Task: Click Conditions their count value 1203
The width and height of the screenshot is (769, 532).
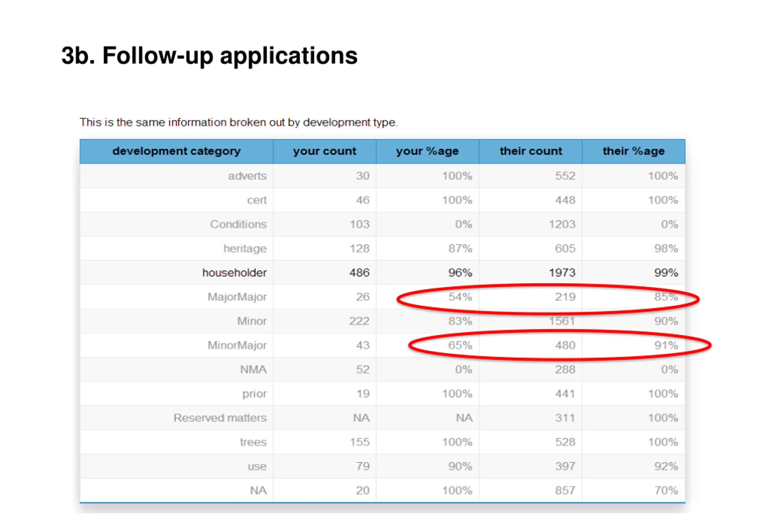Action: (562, 224)
